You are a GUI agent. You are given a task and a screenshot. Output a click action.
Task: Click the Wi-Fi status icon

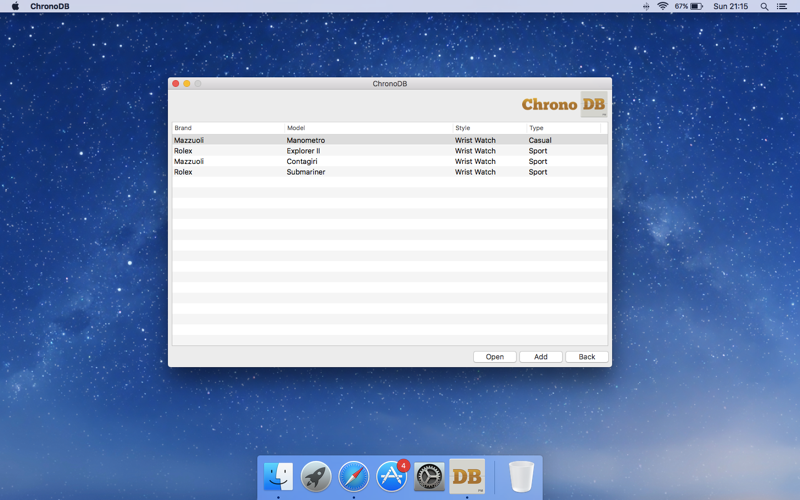(x=663, y=6)
